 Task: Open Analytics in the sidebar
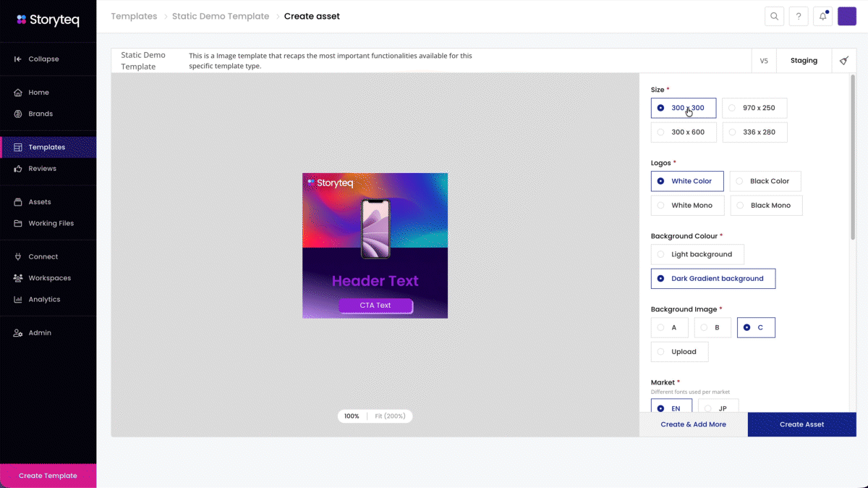pos(44,300)
